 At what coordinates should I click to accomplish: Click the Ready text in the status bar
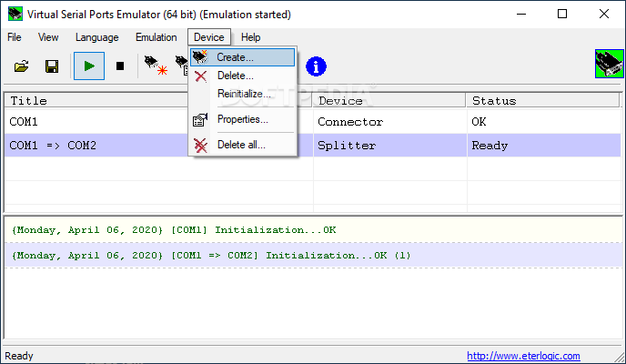pyautogui.click(x=19, y=356)
